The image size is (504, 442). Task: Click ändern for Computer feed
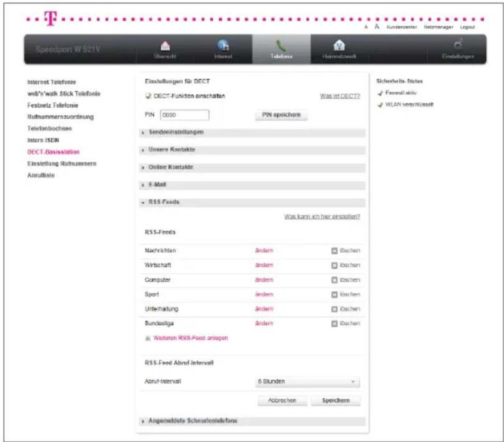[x=264, y=280]
